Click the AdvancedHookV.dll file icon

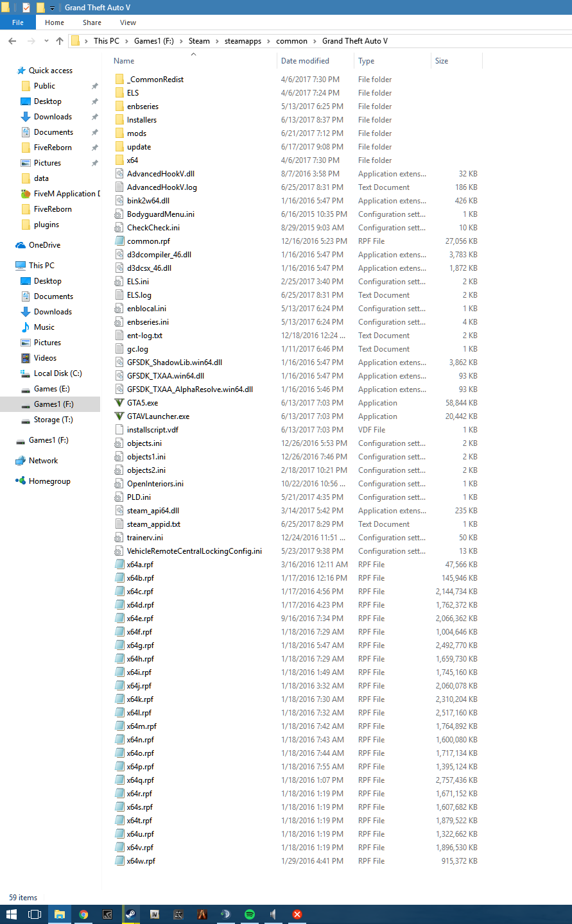119,174
